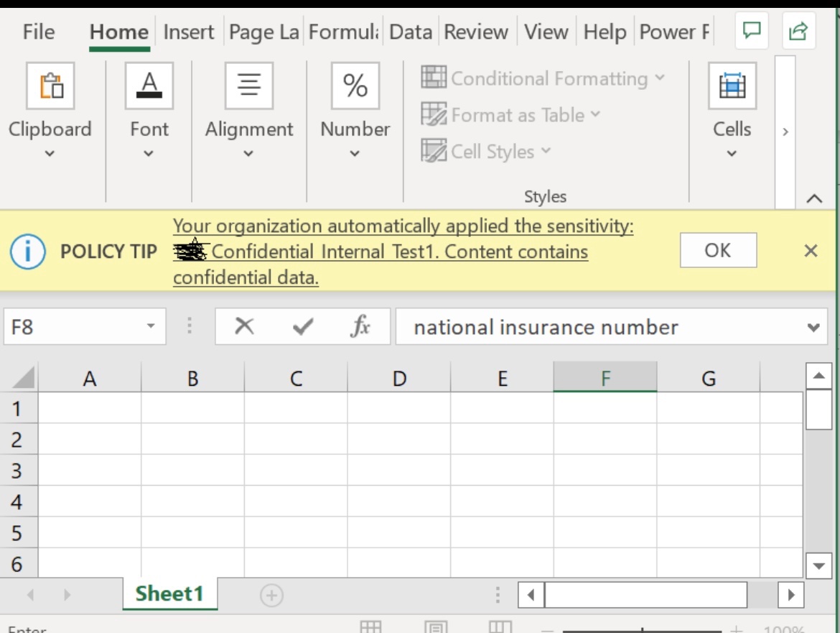Image resolution: width=840 pixels, height=633 pixels.
Task: Click the Format as Table icon
Action: [x=434, y=114]
